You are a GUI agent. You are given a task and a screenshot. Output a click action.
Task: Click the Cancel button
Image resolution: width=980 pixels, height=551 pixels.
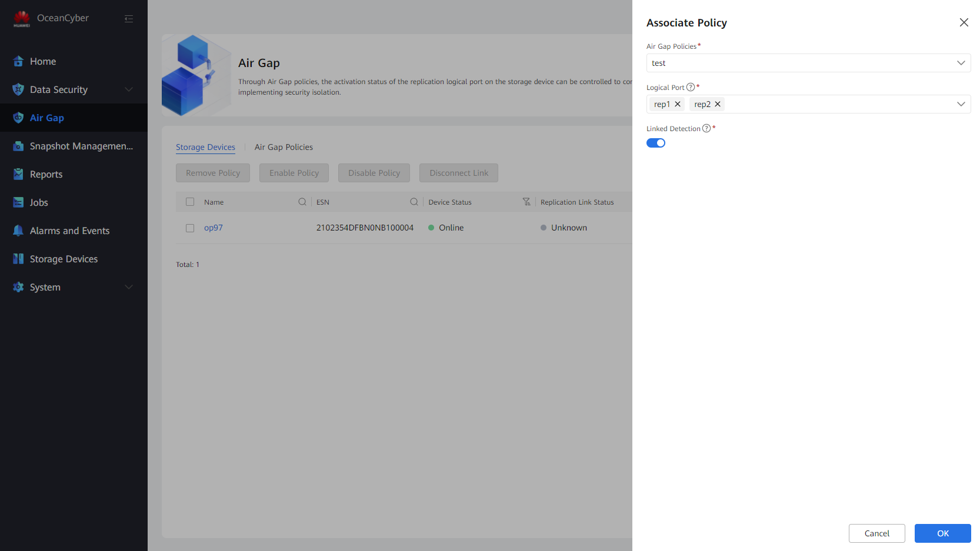(876, 533)
